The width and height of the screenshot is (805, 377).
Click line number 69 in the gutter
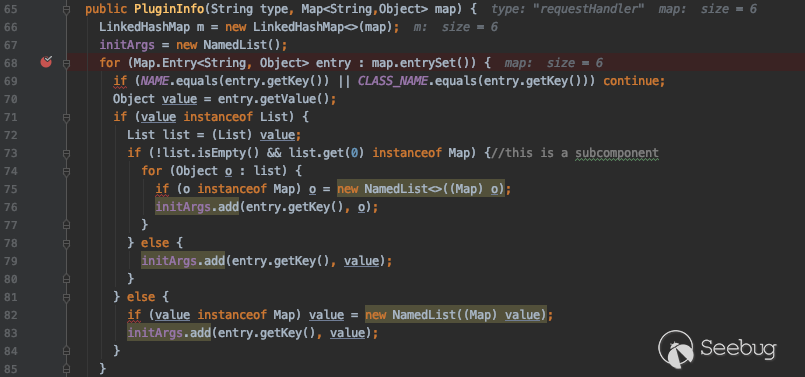point(10,81)
